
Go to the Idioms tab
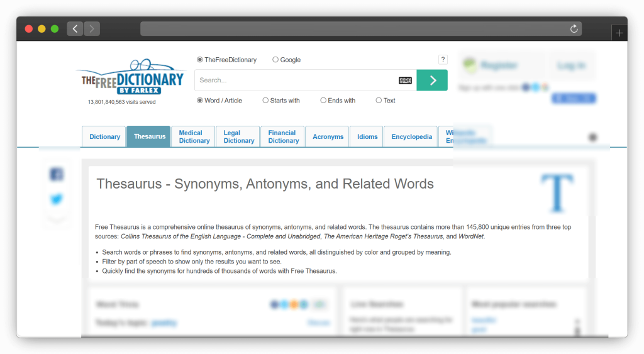367,137
